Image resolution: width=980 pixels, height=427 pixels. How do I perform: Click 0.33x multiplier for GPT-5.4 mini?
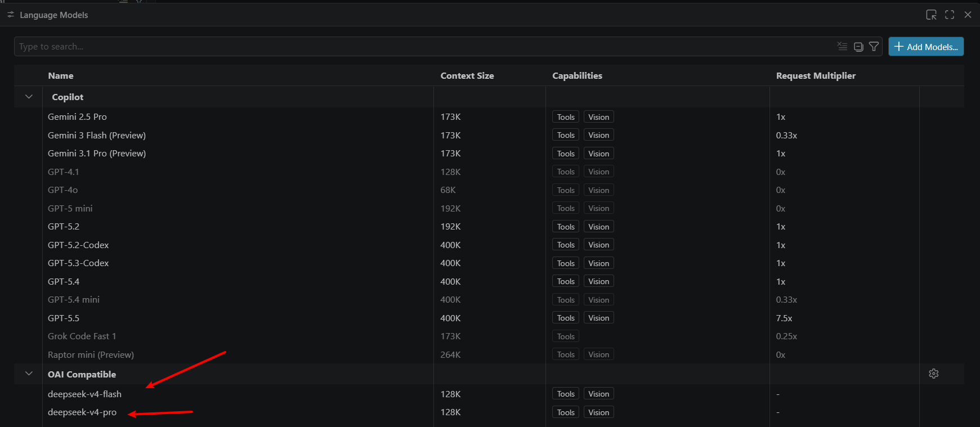[786, 299]
